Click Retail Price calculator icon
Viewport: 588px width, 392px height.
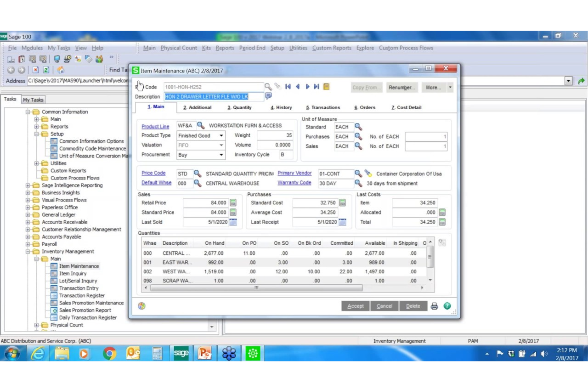[x=233, y=202]
